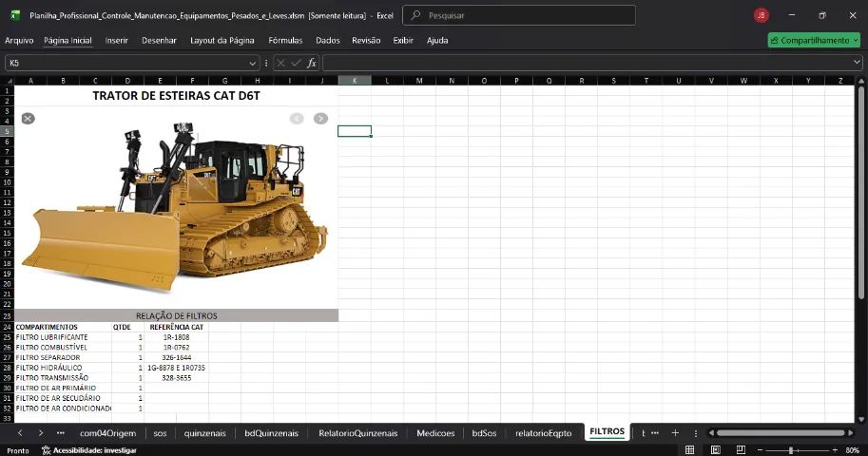Switch to Normal view in status bar
The height and width of the screenshot is (456, 868).
click(x=689, y=449)
